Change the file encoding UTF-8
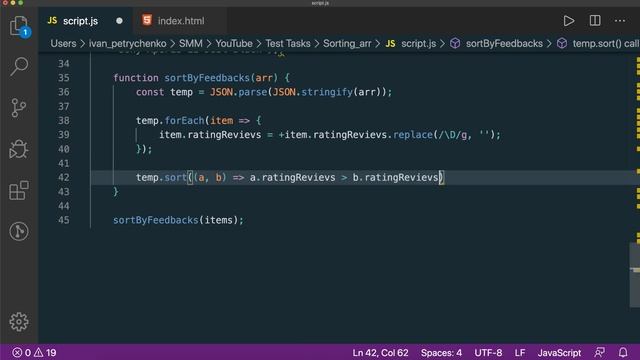The width and height of the screenshot is (640, 360). point(488,353)
